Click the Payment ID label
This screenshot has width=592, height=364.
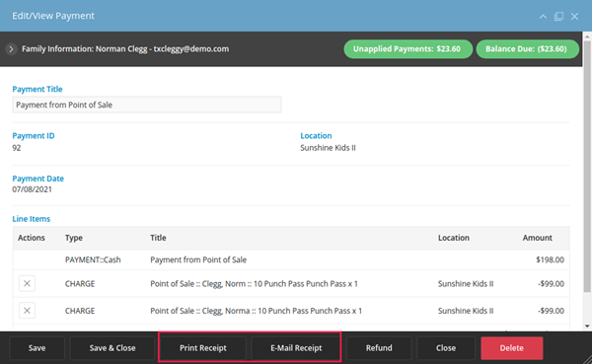point(34,135)
